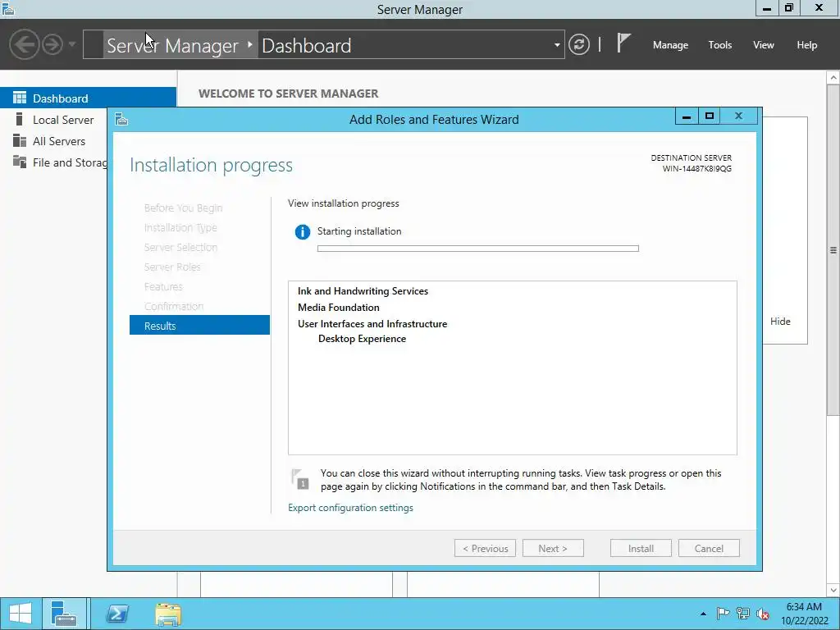The height and width of the screenshot is (630, 840).
Task: Click the Installation Type step in wizard
Action: [180, 228]
